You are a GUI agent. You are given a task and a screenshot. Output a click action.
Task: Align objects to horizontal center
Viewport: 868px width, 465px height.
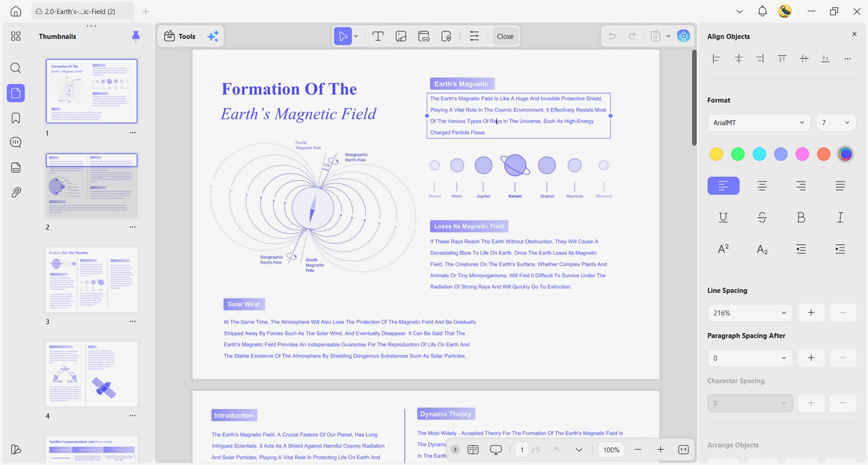[x=738, y=59]
